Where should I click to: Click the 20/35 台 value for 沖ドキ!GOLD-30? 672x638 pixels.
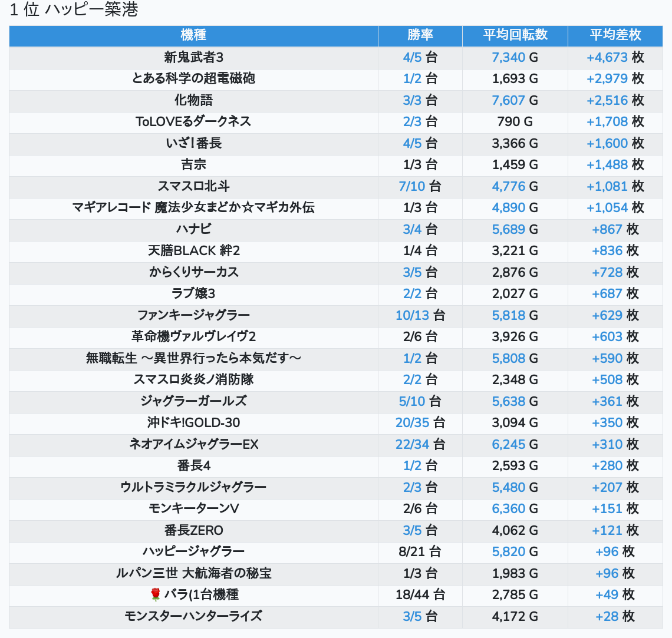420,422
